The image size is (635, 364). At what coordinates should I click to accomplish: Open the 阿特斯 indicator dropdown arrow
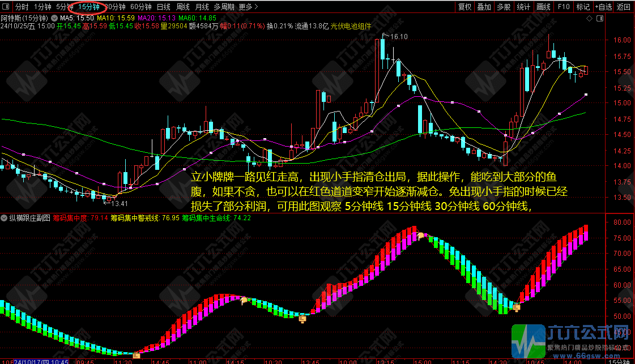click(54, 18)
